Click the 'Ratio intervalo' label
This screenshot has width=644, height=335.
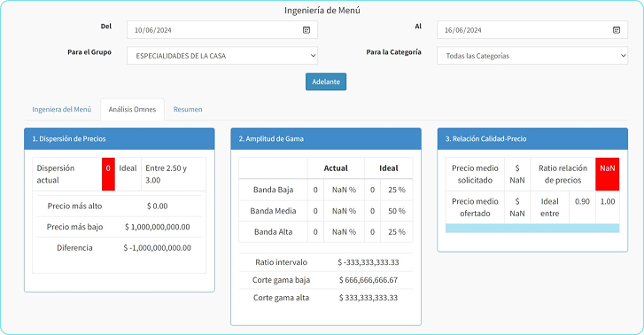pos(282,262)
